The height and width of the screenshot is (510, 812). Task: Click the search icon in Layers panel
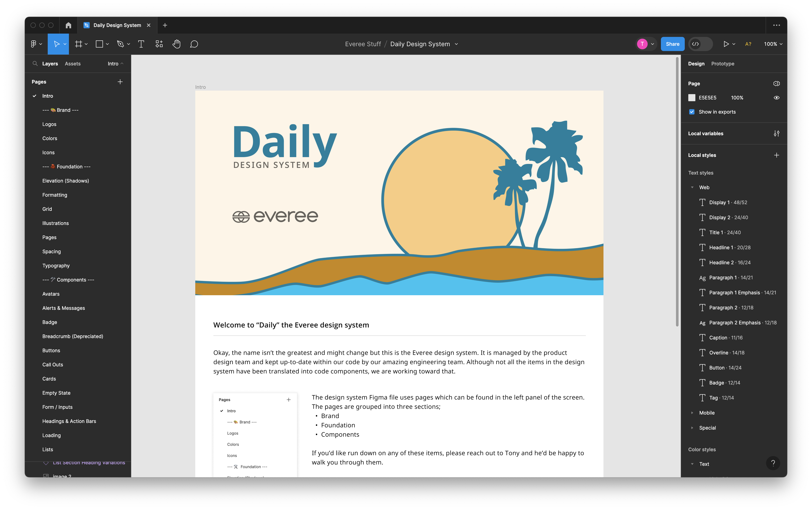[x=35, y=63]
